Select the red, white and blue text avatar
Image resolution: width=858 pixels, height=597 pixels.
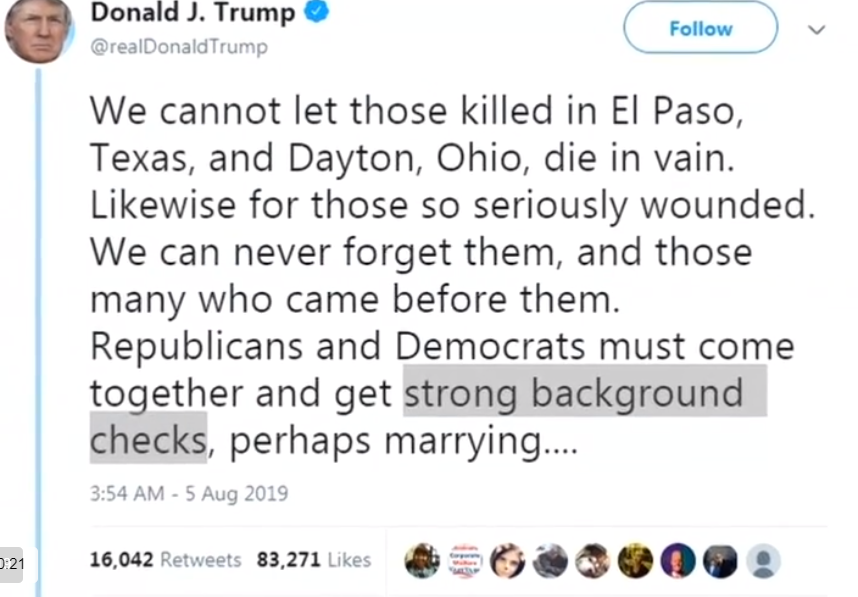pyautogui.click(x=465, y=561)
